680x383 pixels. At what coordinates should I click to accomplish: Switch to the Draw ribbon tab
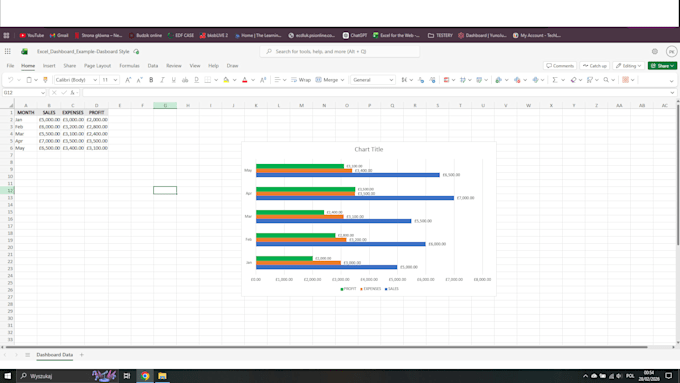pyautogui.click(x=232, y=65)
